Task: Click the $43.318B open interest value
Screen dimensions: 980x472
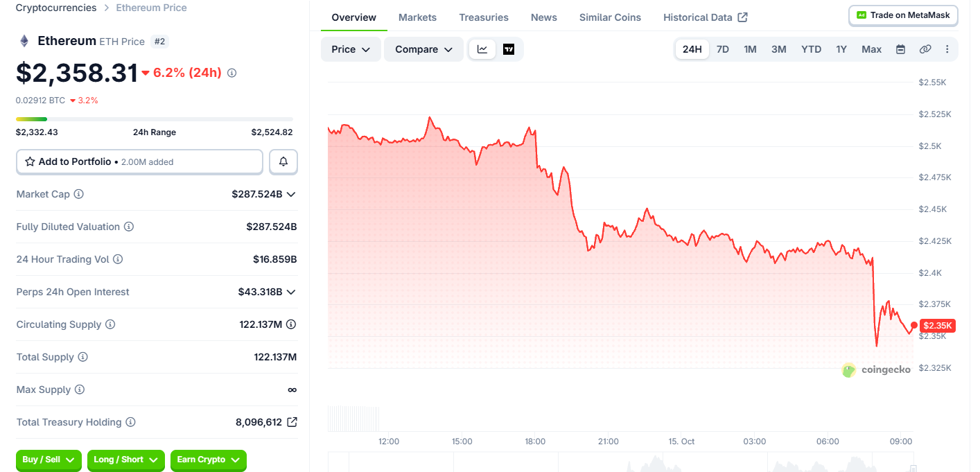Action: pos(260,292)
